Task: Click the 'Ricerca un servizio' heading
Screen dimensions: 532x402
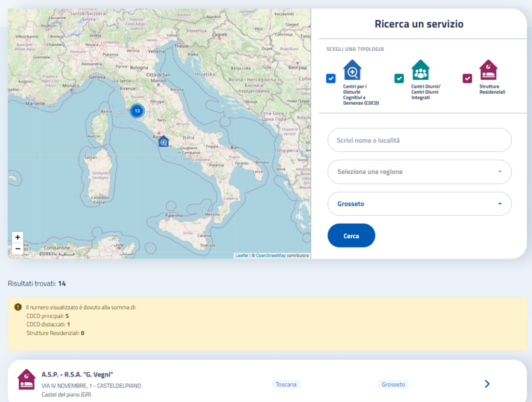Action: [x=419, y=24]
